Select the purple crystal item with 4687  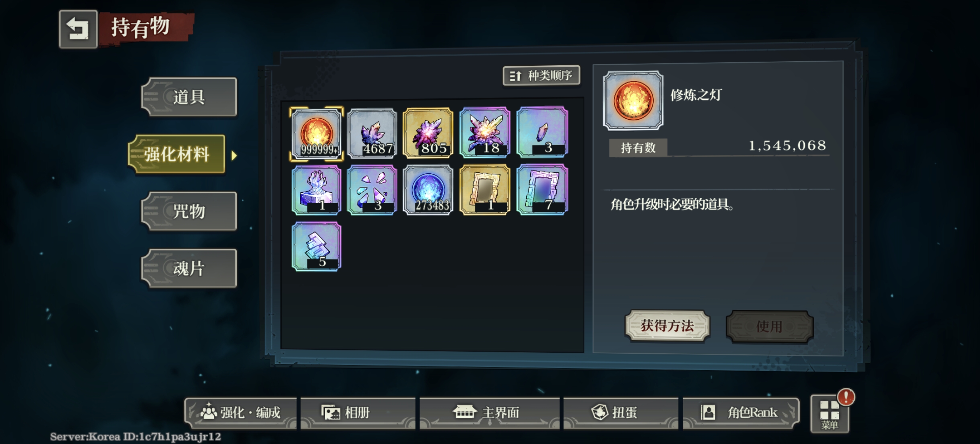[x=372, y=133]
